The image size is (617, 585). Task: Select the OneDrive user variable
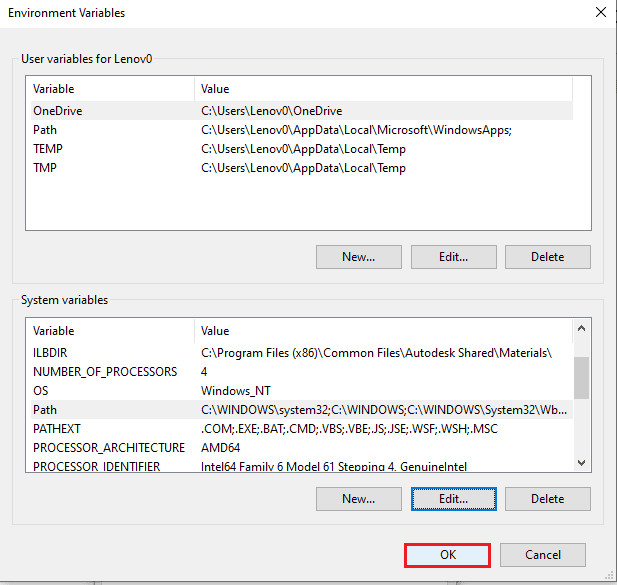[58, 111]
